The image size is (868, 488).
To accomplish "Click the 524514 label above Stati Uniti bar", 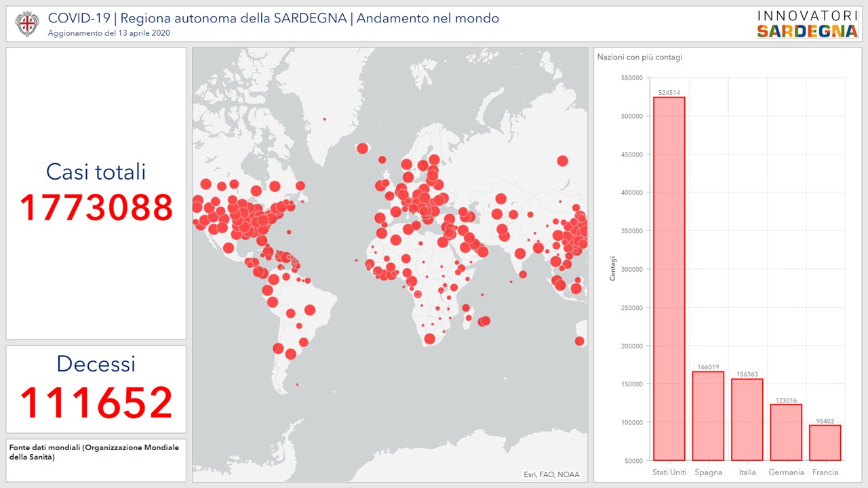I will pos(669,93).
